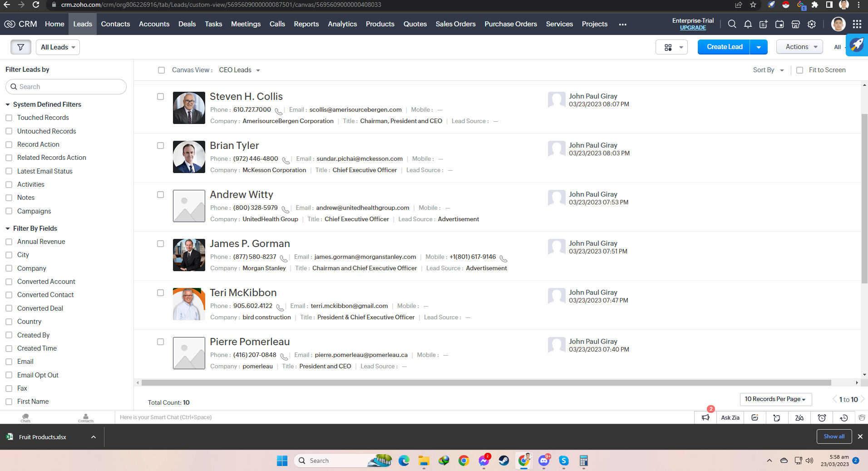Open the Sort By dropdown
The height and width of the screenshot is (471, 868).
coord(768,70)
